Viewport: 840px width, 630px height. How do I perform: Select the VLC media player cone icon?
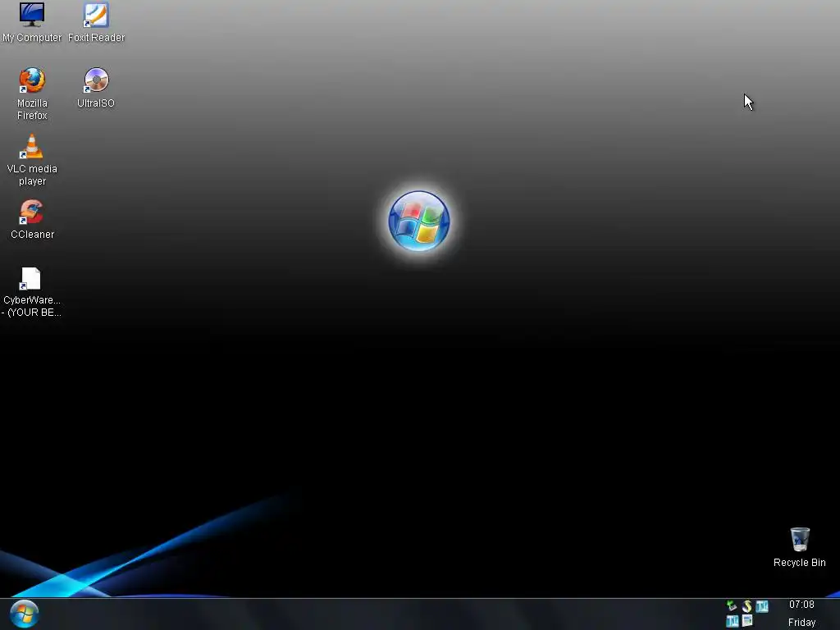(x=32, y=146)
